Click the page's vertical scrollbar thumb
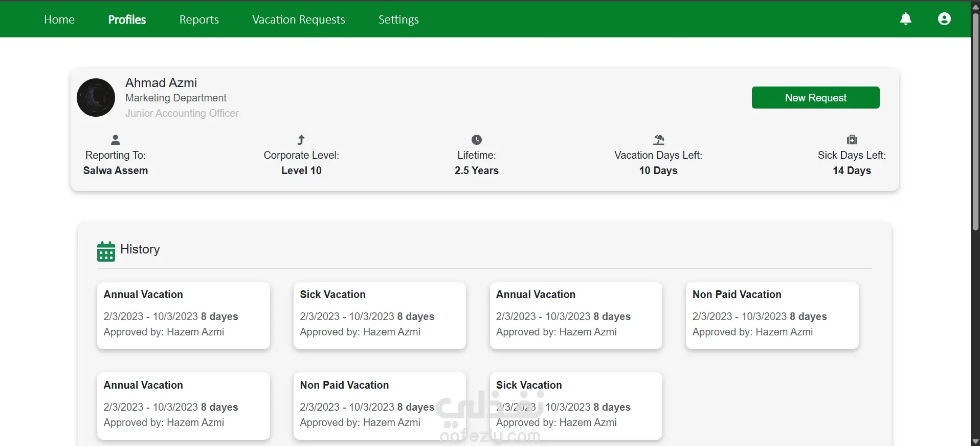The image size is (980, 446). [975, 120]
